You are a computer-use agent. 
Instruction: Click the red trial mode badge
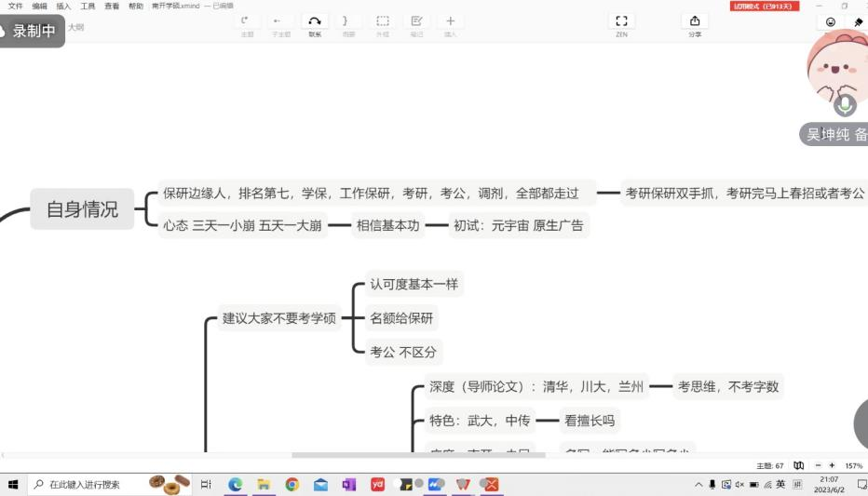tap(764, 7)
